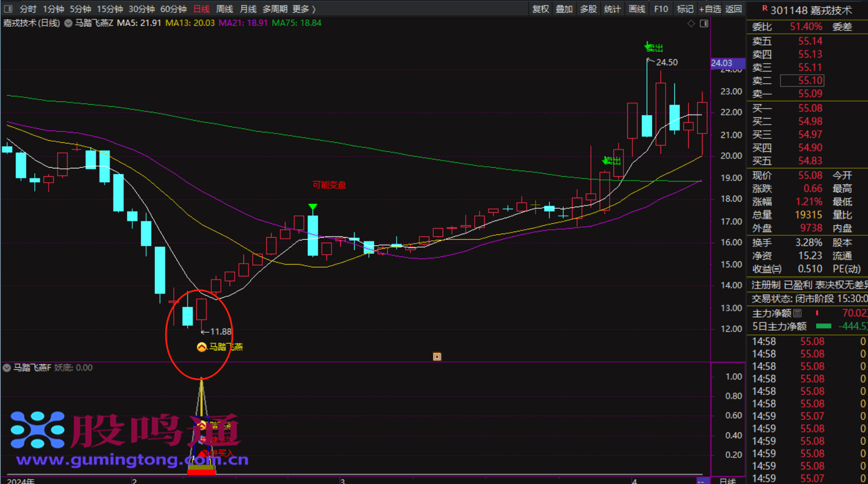Click the 主力净额 detail icon
868x484 pixels.
pos(797,313)
